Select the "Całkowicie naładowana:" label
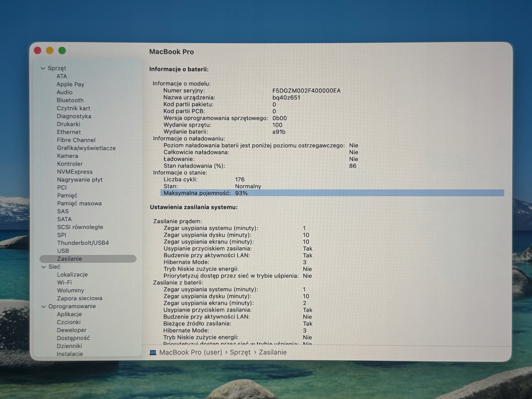 pos(197,152)
